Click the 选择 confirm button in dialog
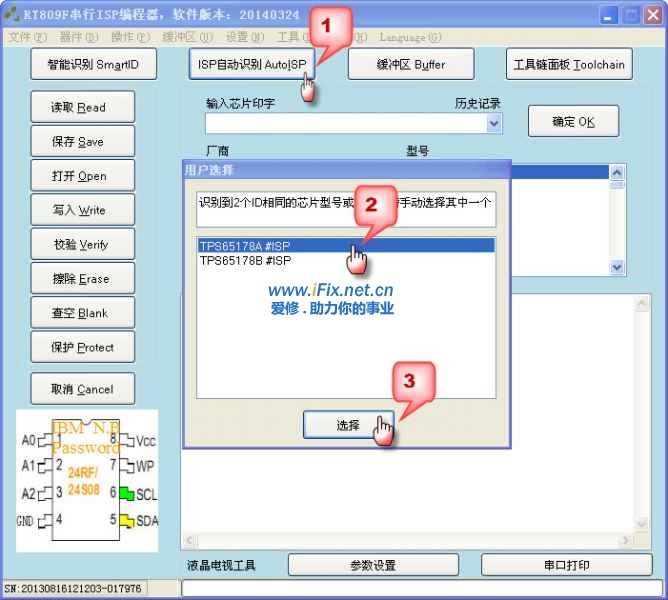668x600 pixels. (348, 425)
